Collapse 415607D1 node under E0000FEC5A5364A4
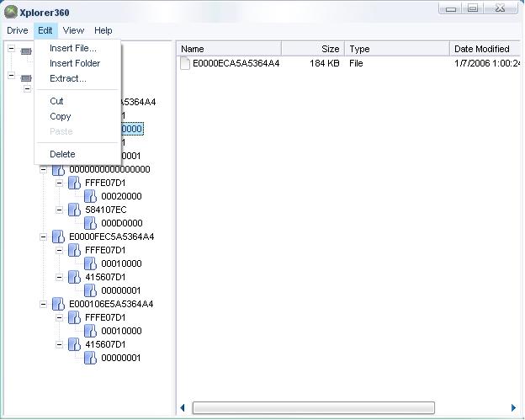 (59, 277)
